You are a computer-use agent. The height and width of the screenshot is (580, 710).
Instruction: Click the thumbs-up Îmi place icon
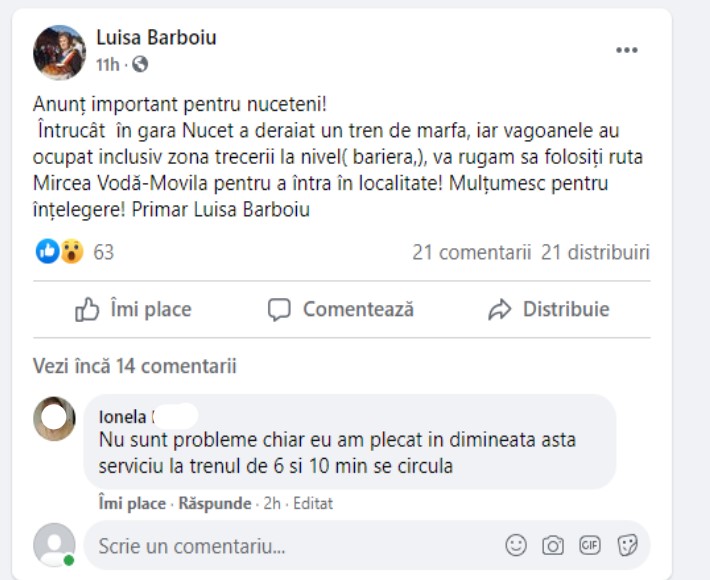88,310
